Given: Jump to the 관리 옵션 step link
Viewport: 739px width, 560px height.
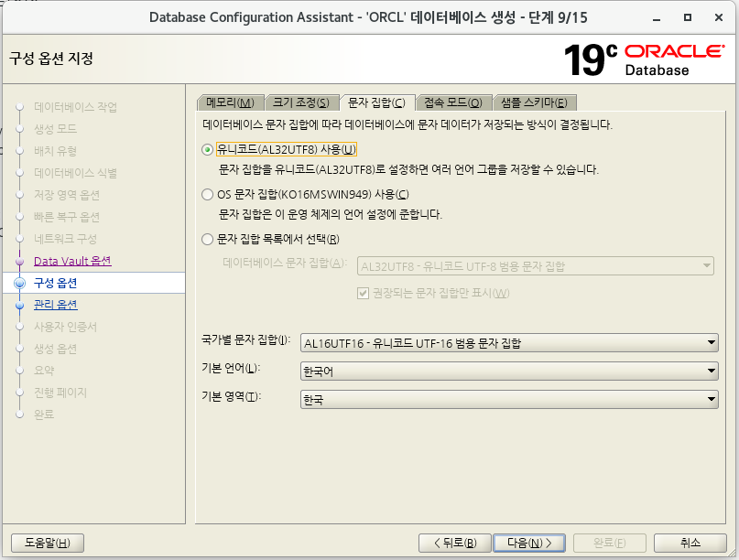Looking at the screenshot, I should point(56,305).
